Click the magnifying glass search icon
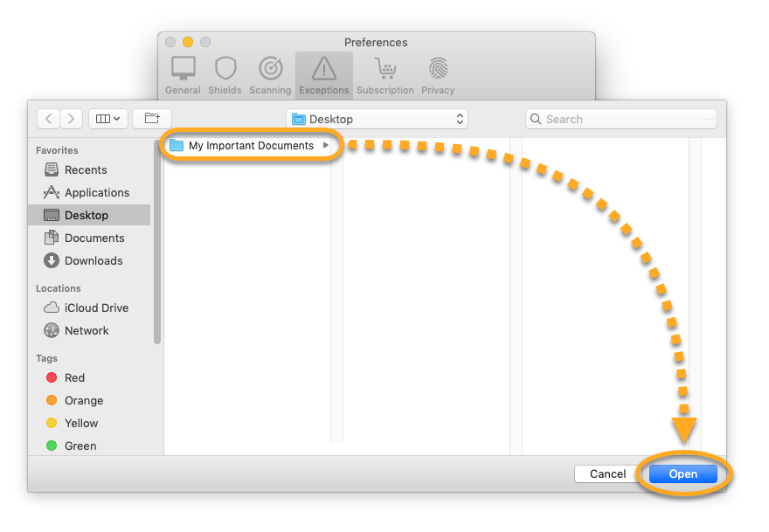Screen dimensions: 769x532 point(536,119)
